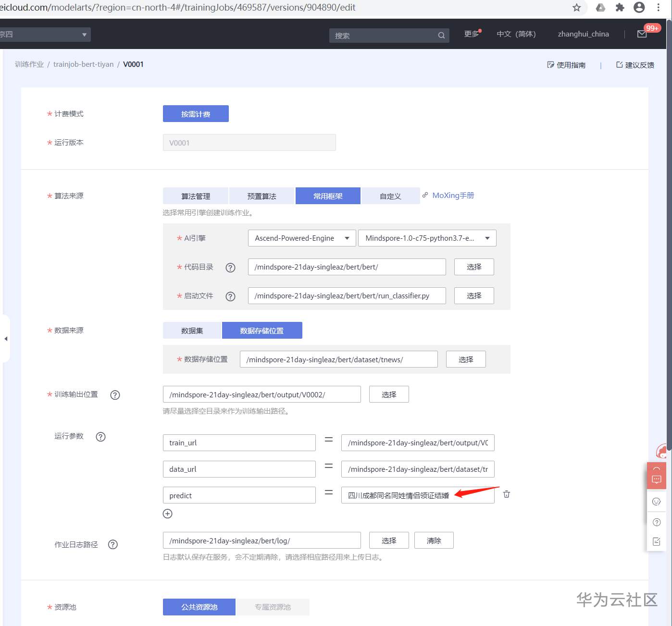Click the browser address bar URL

[x=178, y=7]
